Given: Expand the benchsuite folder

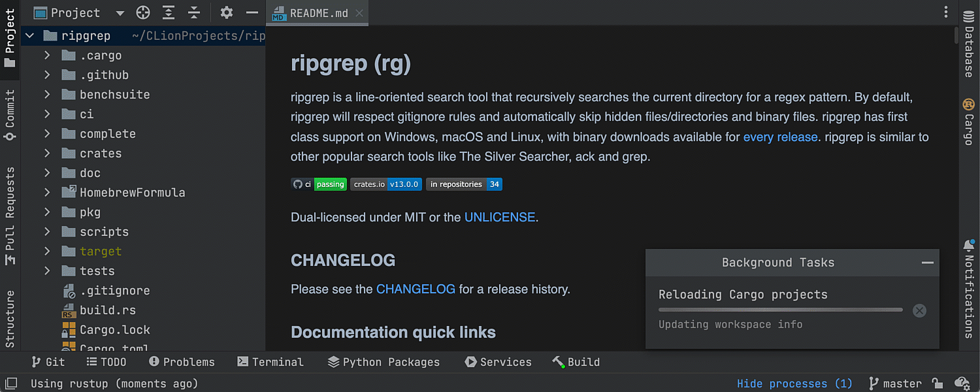Looking at the screenshot, I should [47, 95].
